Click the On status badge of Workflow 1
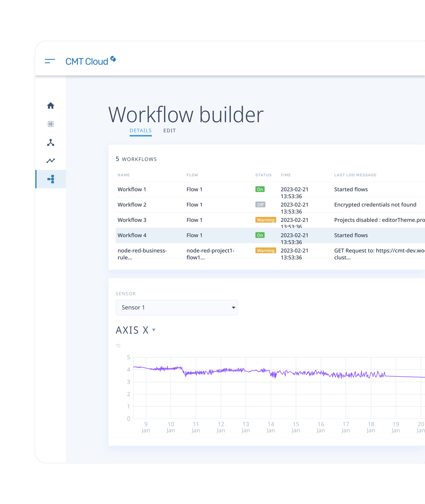 coord(260,189)
